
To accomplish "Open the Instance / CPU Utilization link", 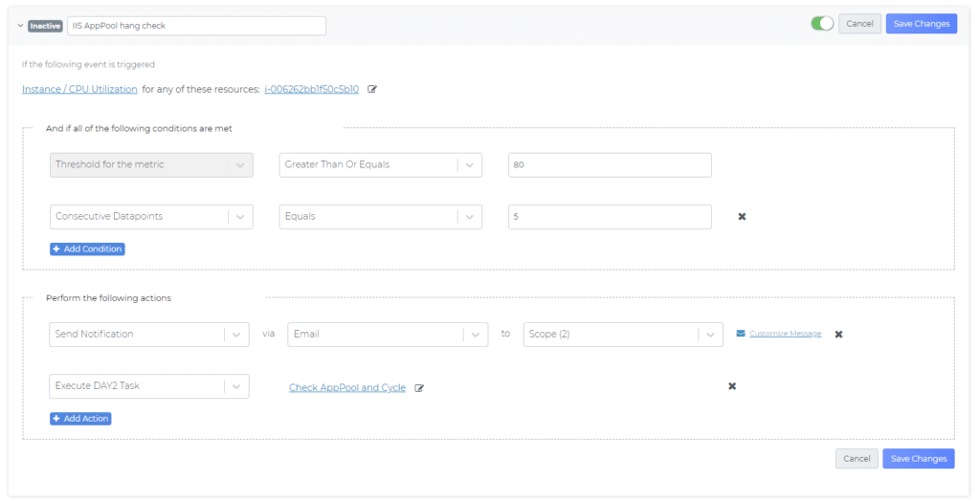I will point(79,89).
